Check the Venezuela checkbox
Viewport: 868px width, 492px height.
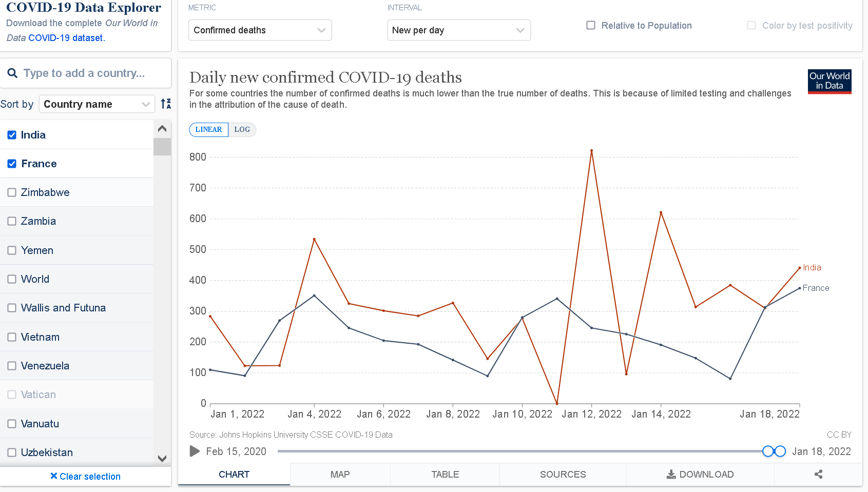[x=12, y=366]
